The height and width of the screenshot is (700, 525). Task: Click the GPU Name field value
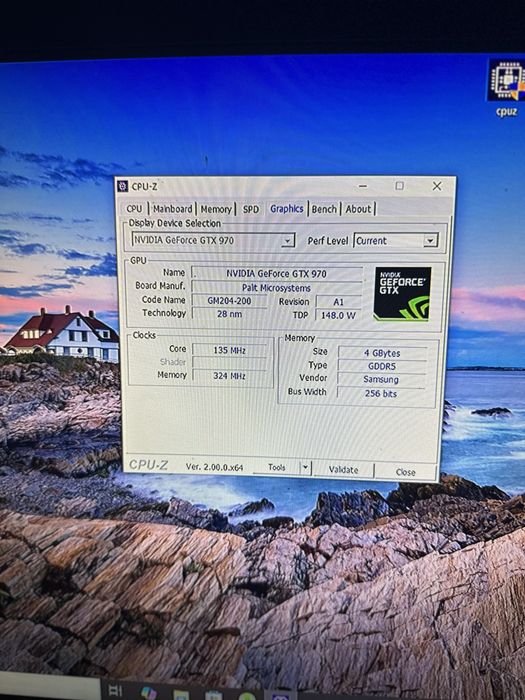coord(277,273)
